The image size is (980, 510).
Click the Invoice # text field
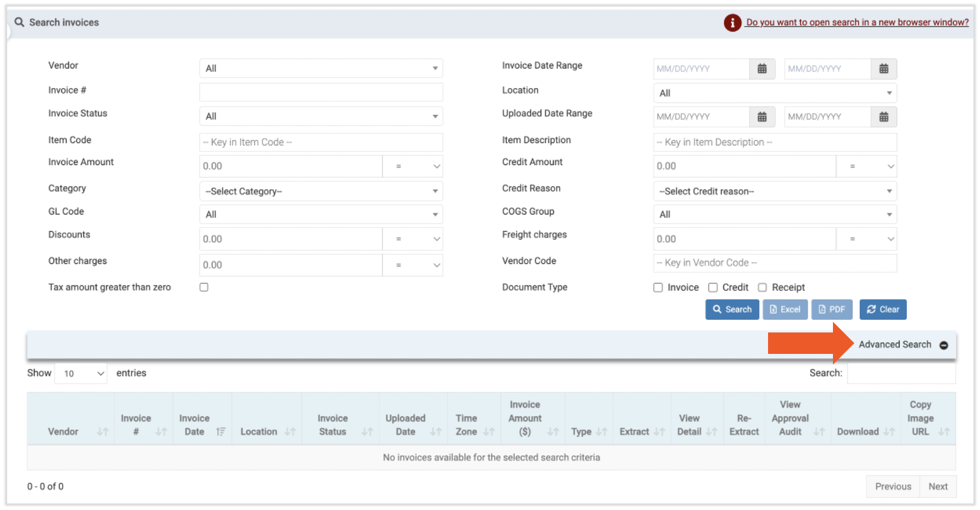pos(321,92)
